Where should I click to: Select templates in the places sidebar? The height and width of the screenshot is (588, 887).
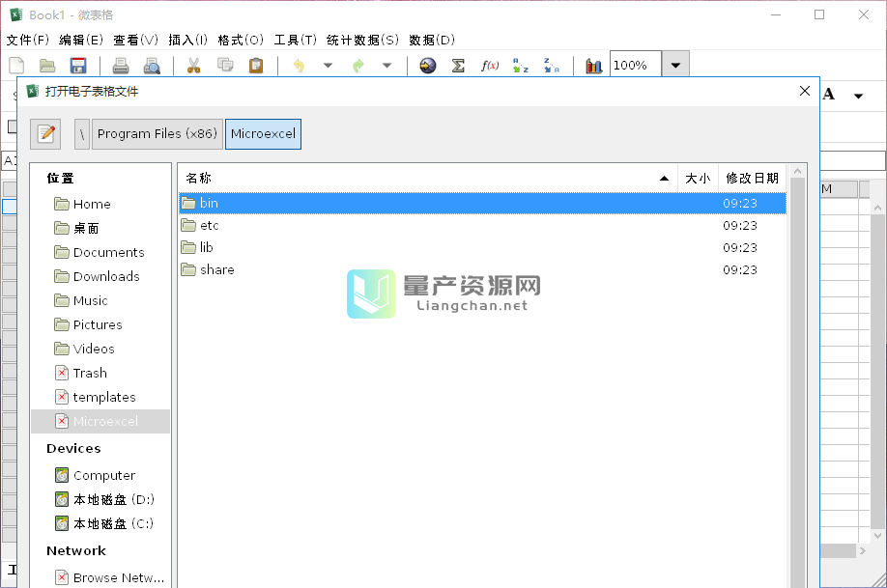click(100, 397)
